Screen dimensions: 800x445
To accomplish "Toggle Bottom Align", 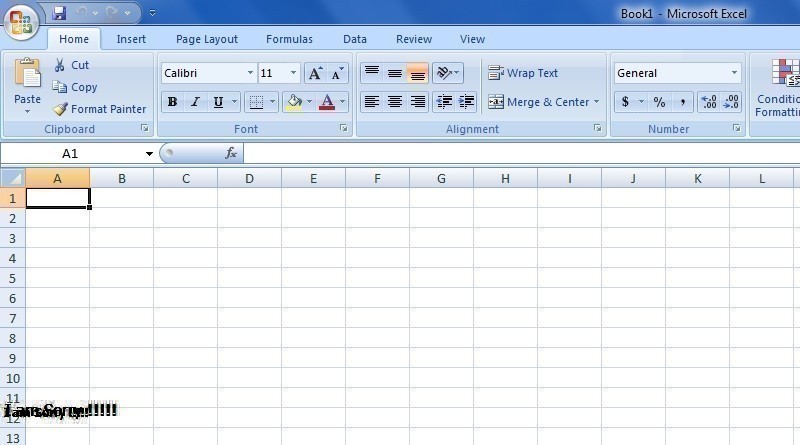I will tap(417, 73).
